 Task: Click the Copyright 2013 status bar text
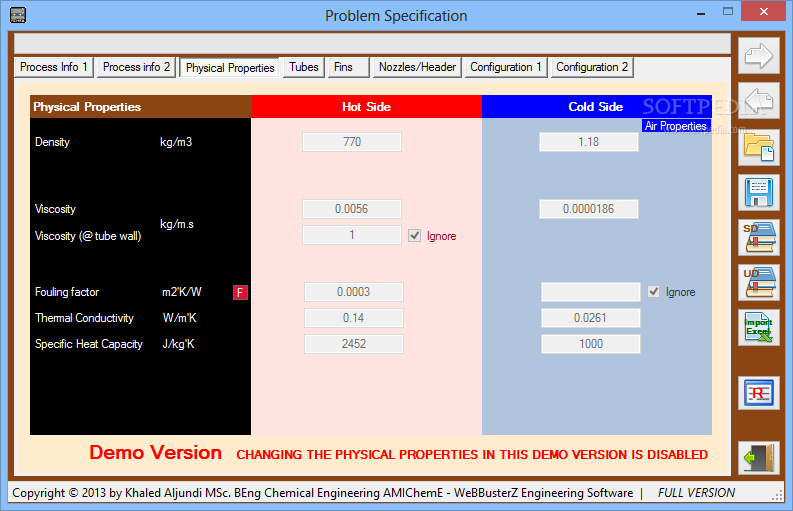tap(323, 493)
